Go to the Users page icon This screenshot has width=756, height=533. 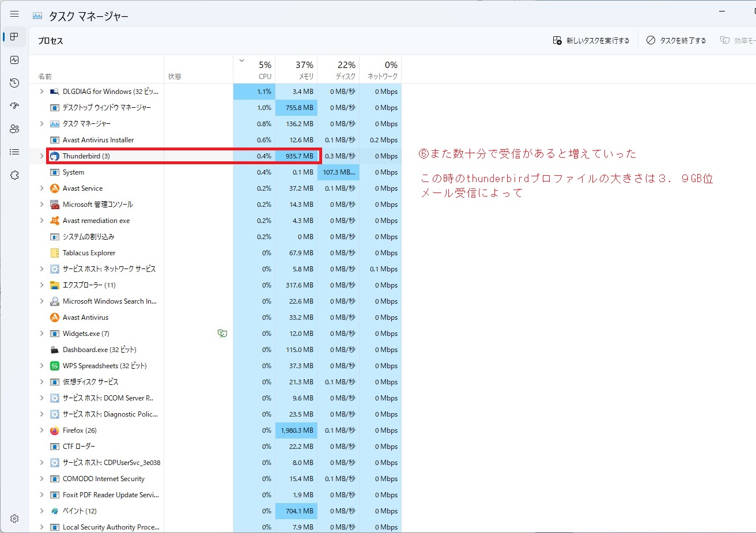tap(14, 129)
